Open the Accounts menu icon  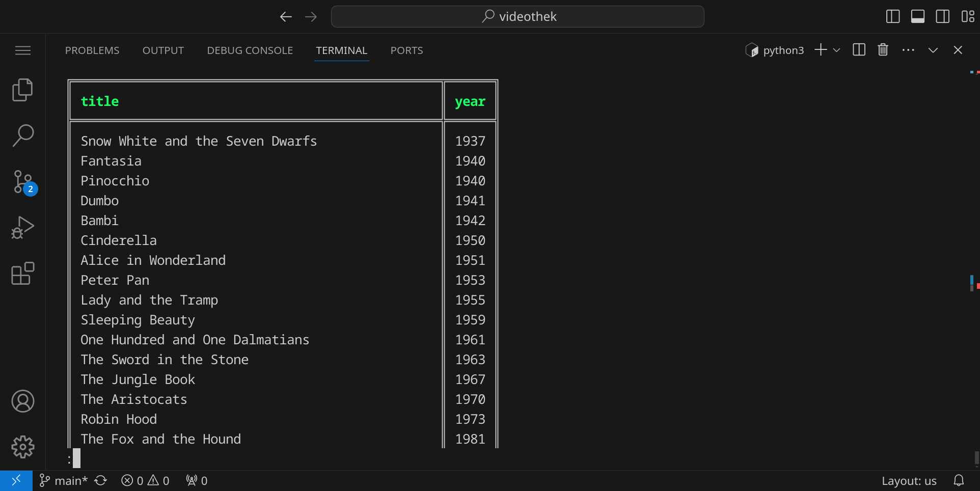[22, 401]
